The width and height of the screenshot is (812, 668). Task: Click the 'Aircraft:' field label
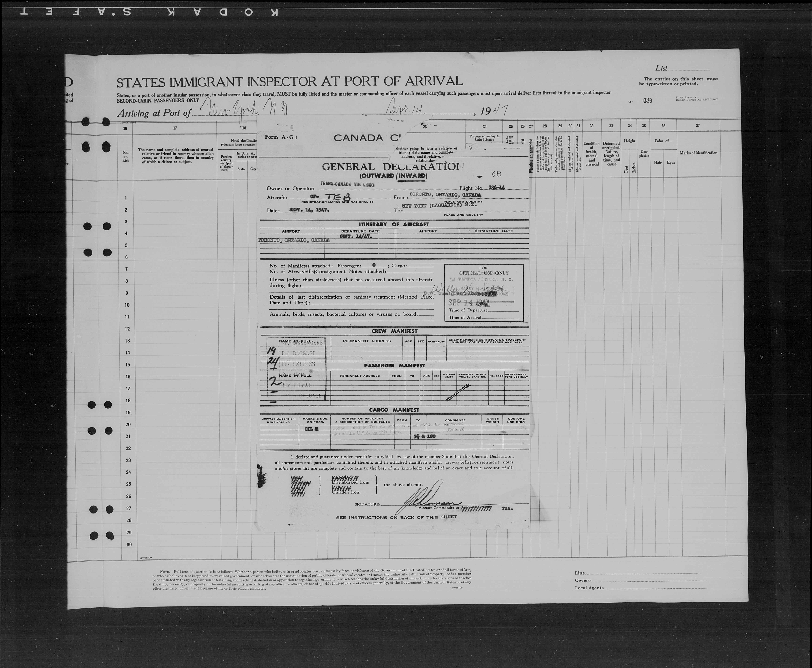coord(277,197)
